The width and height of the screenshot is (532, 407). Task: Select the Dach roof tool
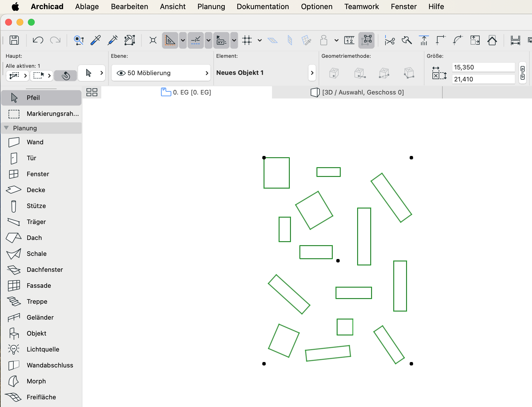pyautogui.click(x=42, y=238)
